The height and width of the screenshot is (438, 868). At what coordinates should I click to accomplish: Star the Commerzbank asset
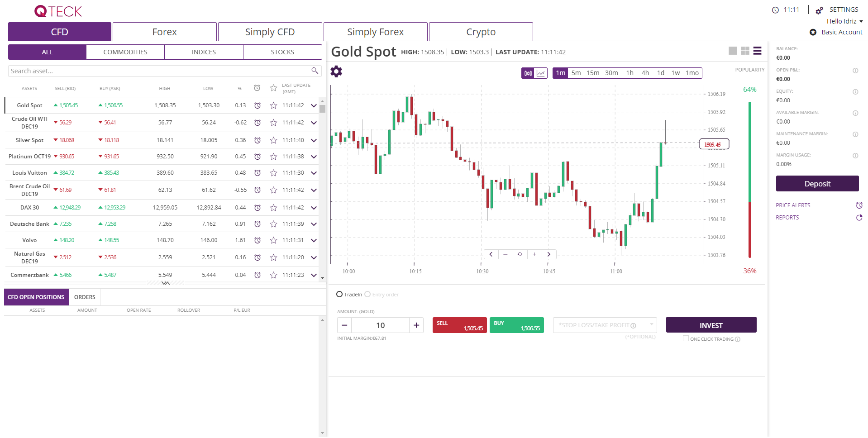point(273,275)
